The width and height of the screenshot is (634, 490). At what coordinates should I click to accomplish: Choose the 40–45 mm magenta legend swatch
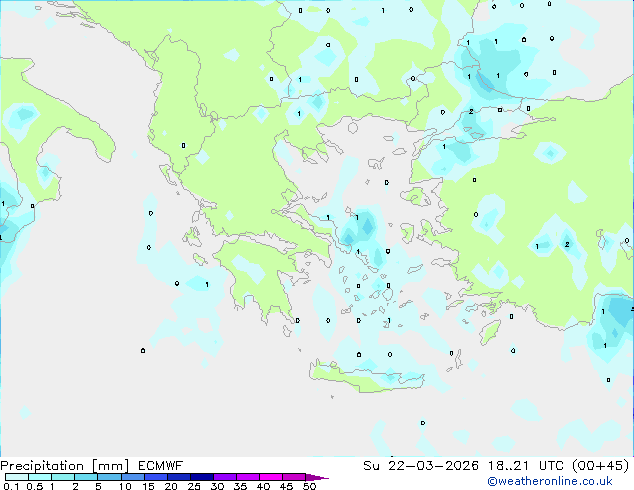click(271, 477)
